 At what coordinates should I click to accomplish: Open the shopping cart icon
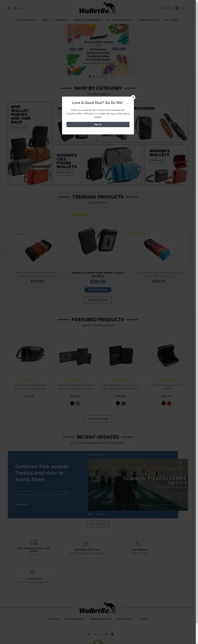[x=177, y=8]
